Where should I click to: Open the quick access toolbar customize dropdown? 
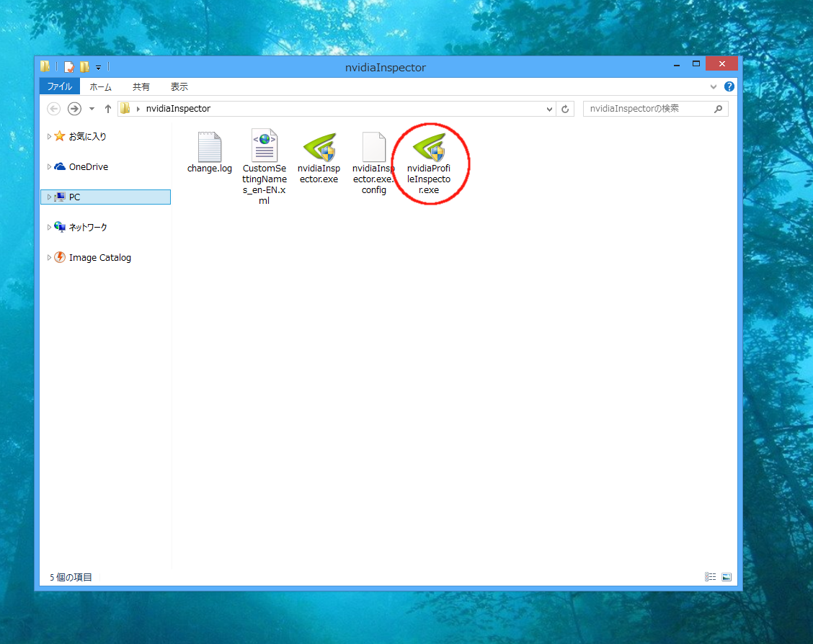(98, 67)
